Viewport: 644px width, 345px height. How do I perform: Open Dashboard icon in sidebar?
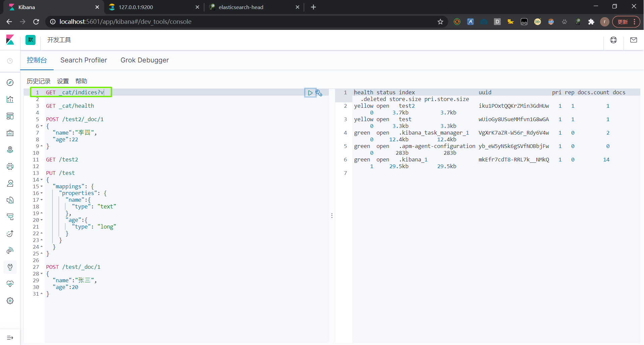[x=10, y=116]
